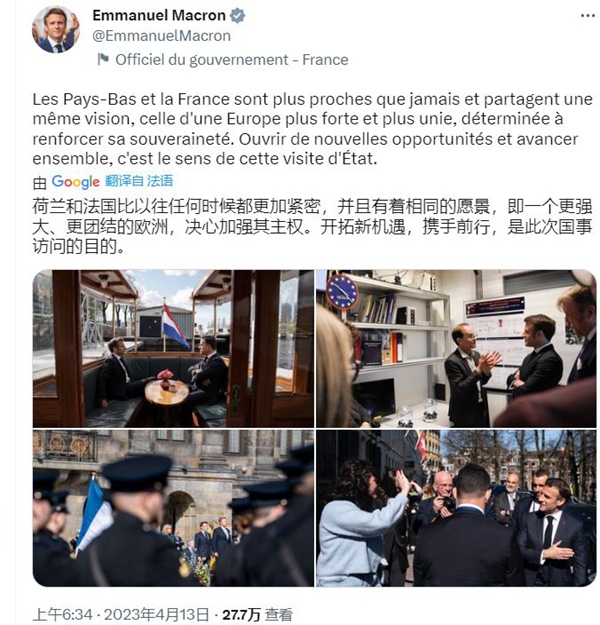This screenshot has height=625, width=600.
Task: Open the street crowd greeting photo
Action: pos(456,508)
